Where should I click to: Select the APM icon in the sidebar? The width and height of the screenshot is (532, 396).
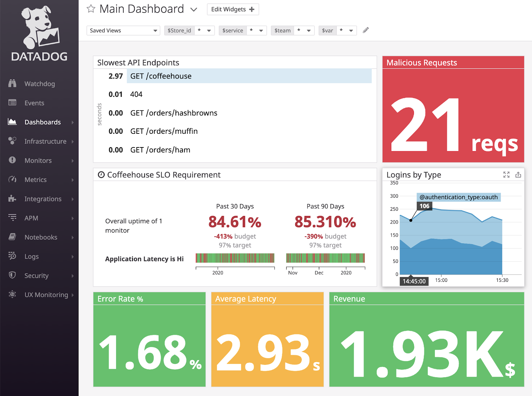[12, 218]
